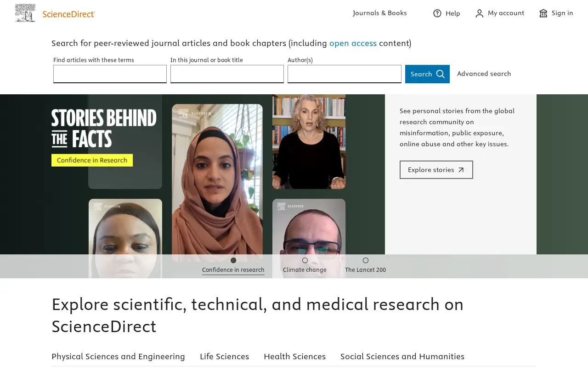Image resolution: width=588 pixels, height=368 pixels.
Task: Click the Explore stories button
Action: click(x=436, y=170)
